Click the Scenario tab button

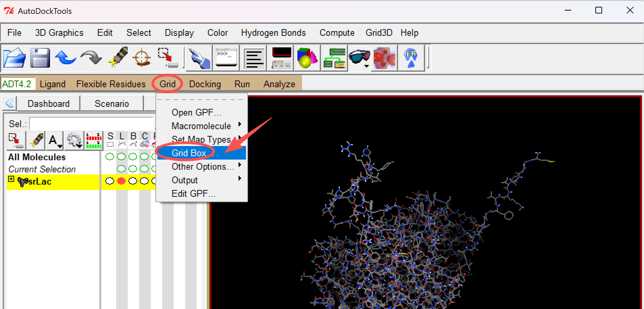tap(112, 103)
